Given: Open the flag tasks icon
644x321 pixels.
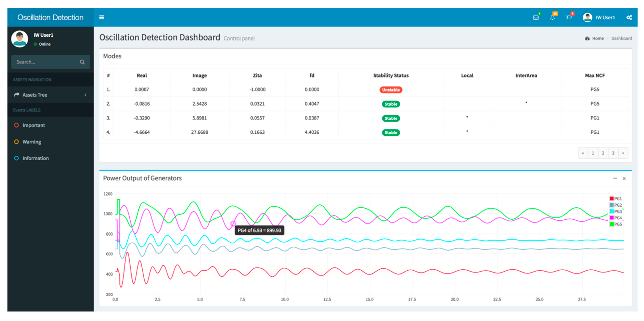Looking at the screenshot, I should coord(569,17).
